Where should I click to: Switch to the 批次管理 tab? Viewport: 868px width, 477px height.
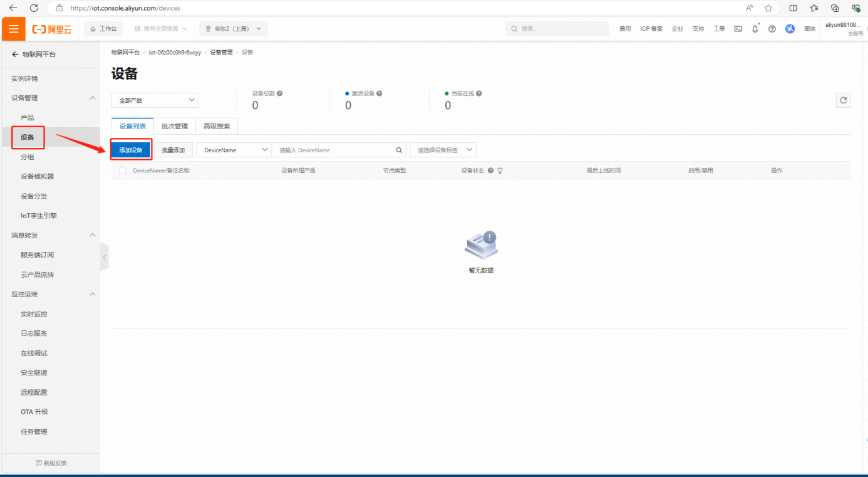[x=175, y=126]
